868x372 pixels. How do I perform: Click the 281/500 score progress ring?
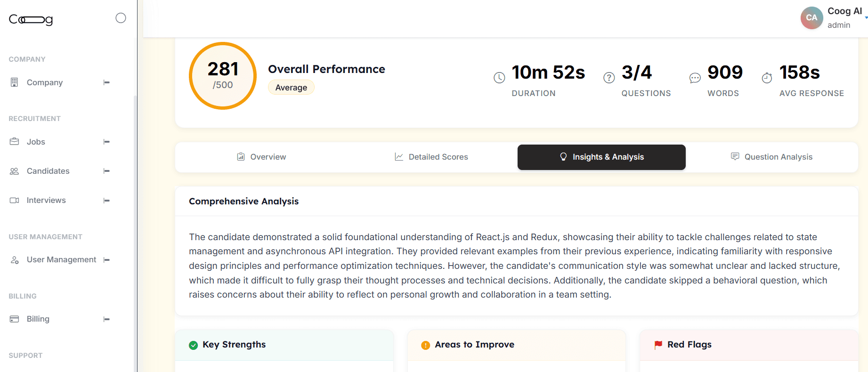[223, 76]
